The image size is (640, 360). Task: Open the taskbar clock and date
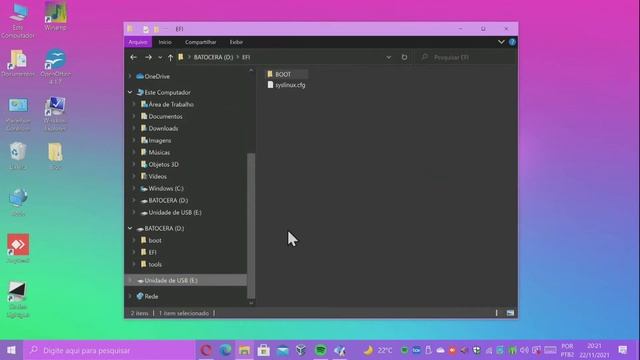[x=594, y=350]
